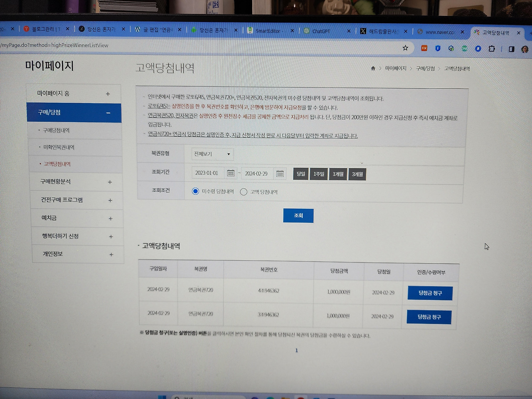
Task: Set the period with the 1주일 button
Action: tap(319, 174)
